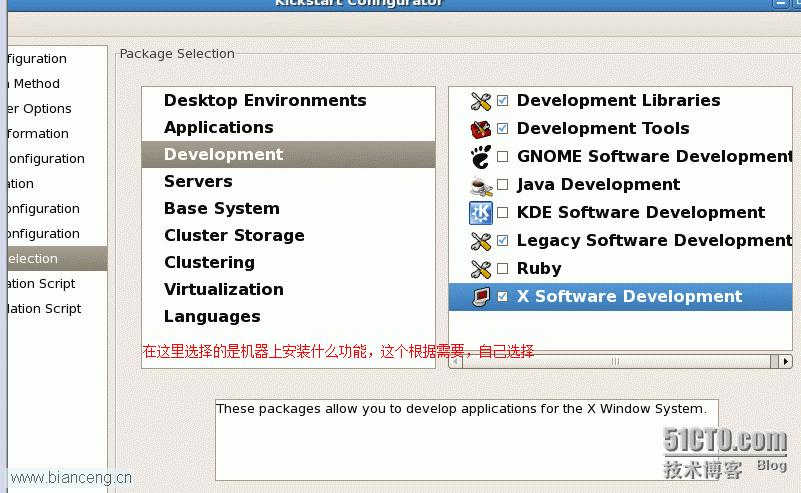Viewport: 801px width, 493px height.
Task: Choose the Base System category
Action: pos(289,208)
